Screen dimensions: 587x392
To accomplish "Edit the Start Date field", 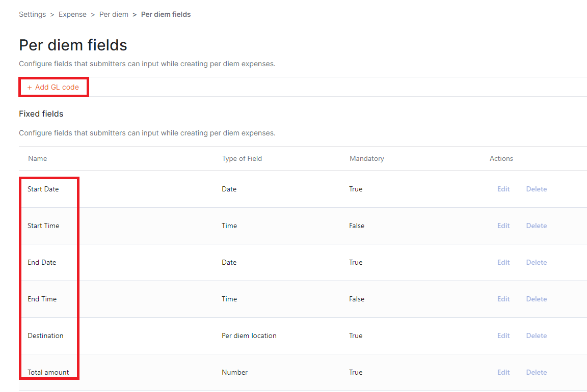I will click(x=503, y=189).
